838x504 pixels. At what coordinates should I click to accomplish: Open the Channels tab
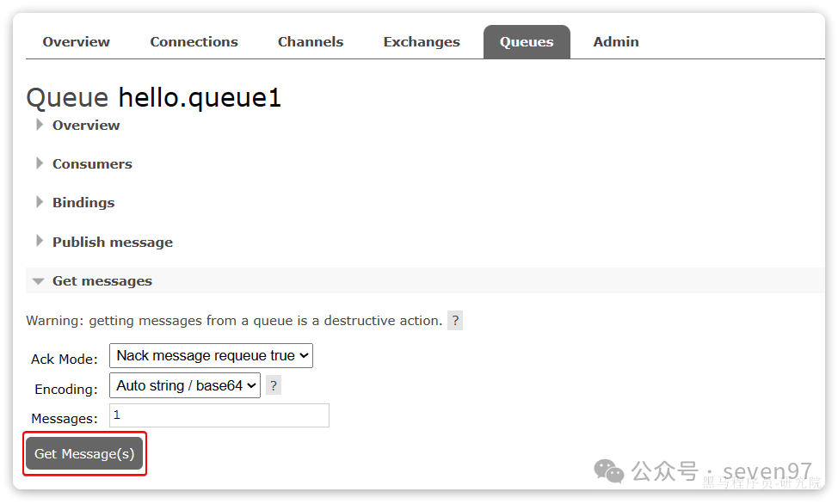point(311,41)
